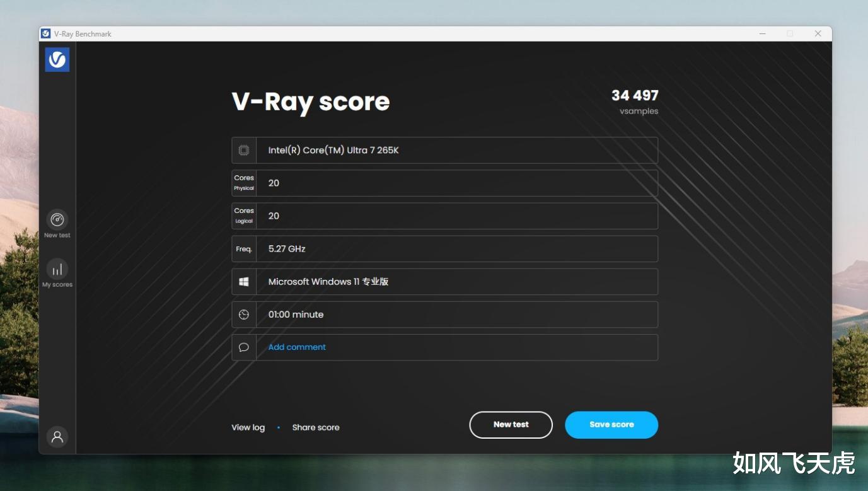Image resolution: width=868 pixels, height=491 pixels.
Task: Click the Windows logo icon in the OS row
Action: (244, 282)
